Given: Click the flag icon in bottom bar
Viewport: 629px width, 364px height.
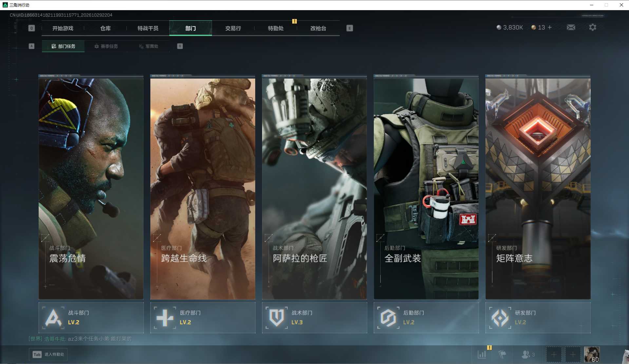Looking at the screenshot, I should click(502, 355).
